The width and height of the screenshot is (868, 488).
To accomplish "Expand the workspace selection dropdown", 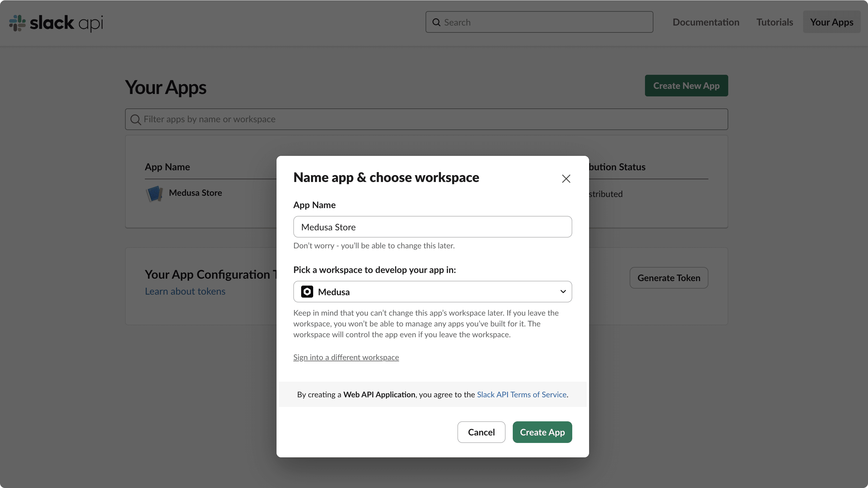I will pyautogui.click(x=563, y=291).
